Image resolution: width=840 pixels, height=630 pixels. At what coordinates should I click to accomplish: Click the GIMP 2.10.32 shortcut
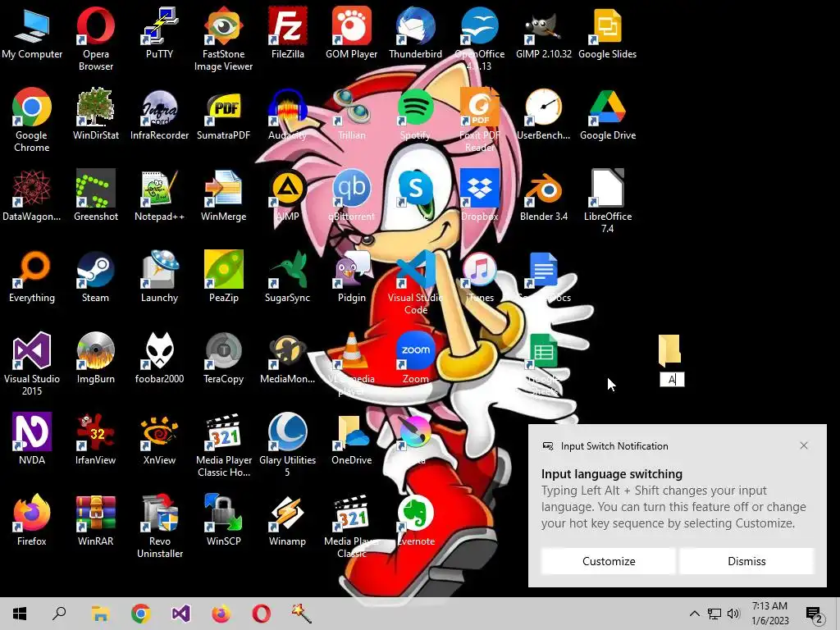tap(544, 25)
